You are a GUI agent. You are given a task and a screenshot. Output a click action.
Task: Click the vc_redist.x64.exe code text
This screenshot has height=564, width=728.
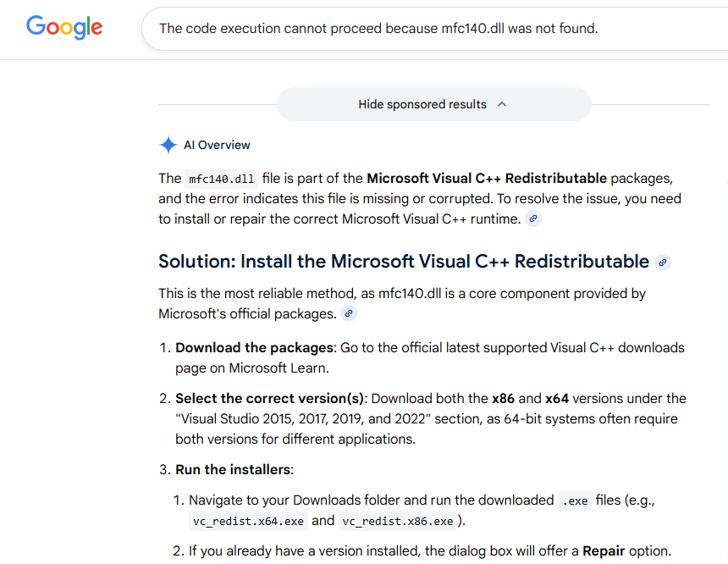[x=248, y=521]
